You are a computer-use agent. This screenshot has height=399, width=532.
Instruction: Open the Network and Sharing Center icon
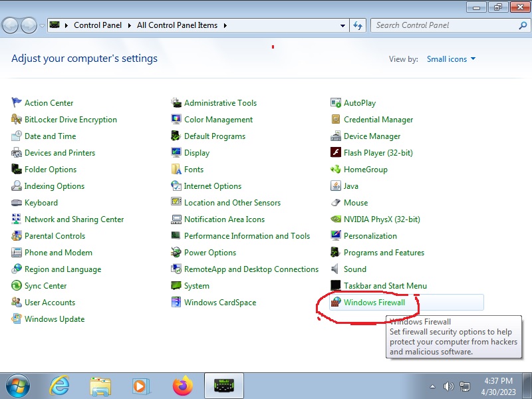click(x=16, y=219)
